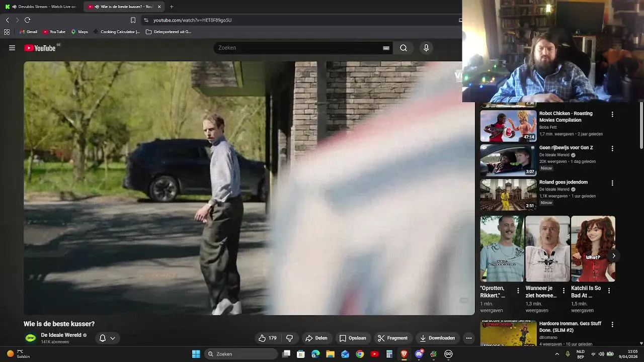
Task: Open the weather widget showing 7°C
Action: click(x=19, y=354)
